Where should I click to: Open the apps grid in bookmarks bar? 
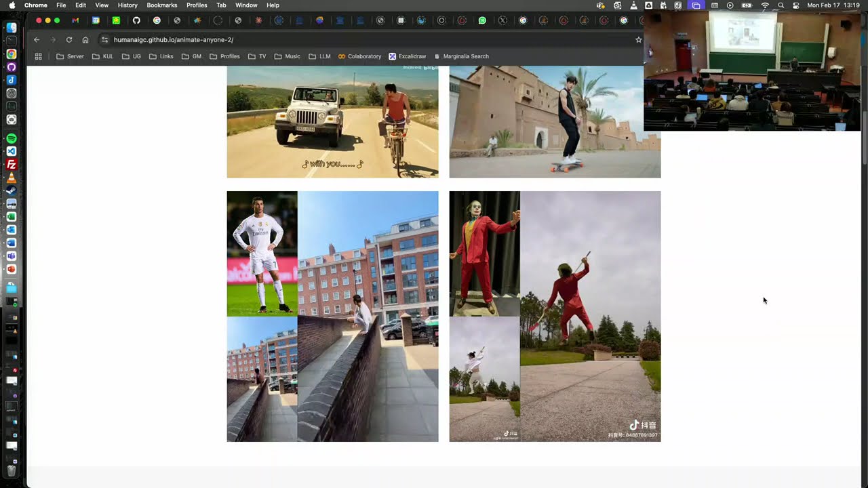(x=39, y=56)
